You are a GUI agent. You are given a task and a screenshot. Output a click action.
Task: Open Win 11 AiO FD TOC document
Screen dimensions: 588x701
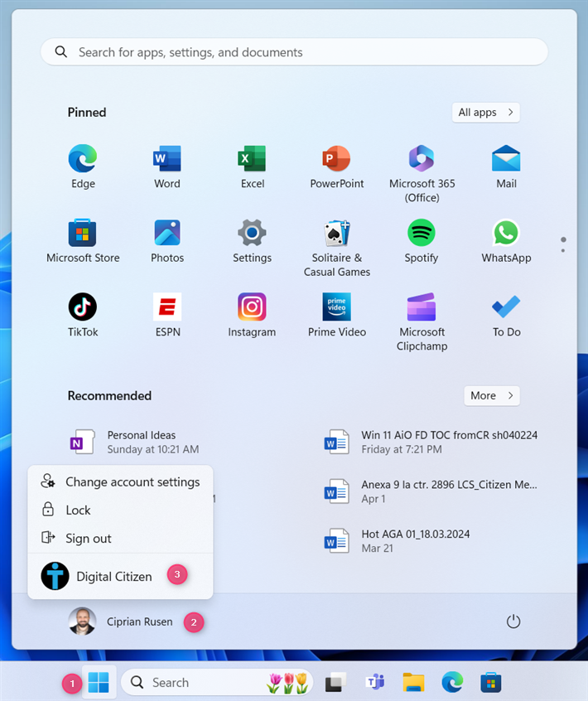pyautogui.click(x=431, y=442)
